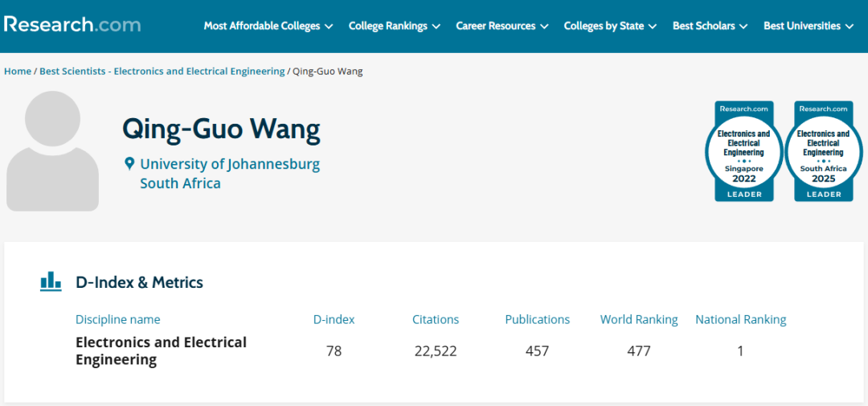This screenshot has height=406, width=868.
Task: Open the Best Universities menu
Action: point(809,26)
